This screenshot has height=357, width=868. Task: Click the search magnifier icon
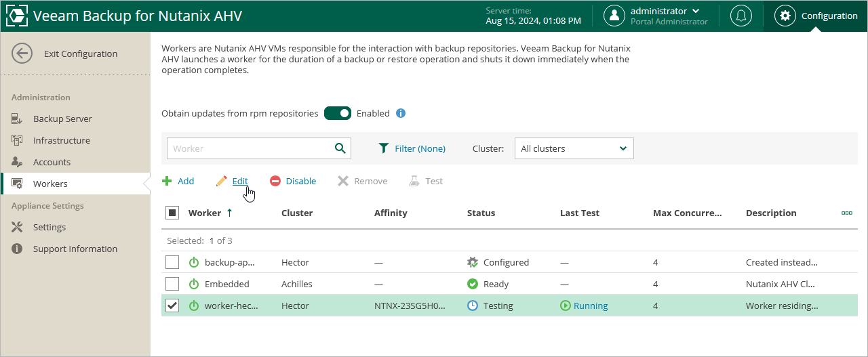(340, 148)
